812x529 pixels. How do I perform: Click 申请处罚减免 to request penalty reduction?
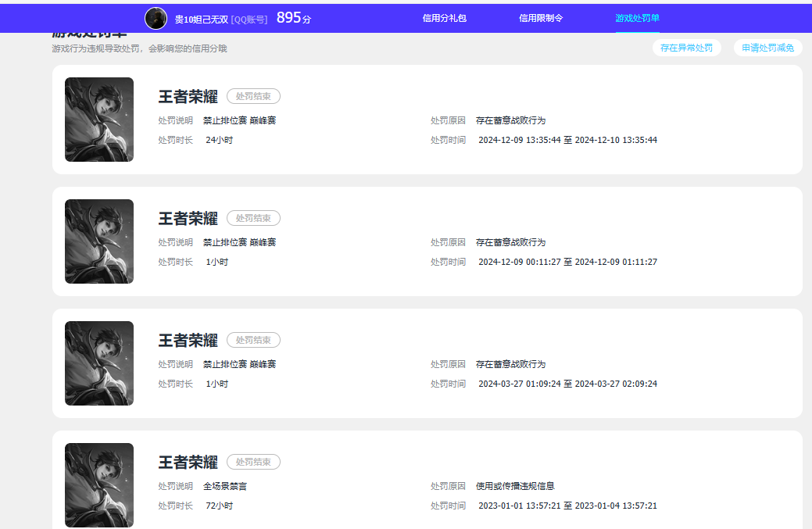(767, 48)
